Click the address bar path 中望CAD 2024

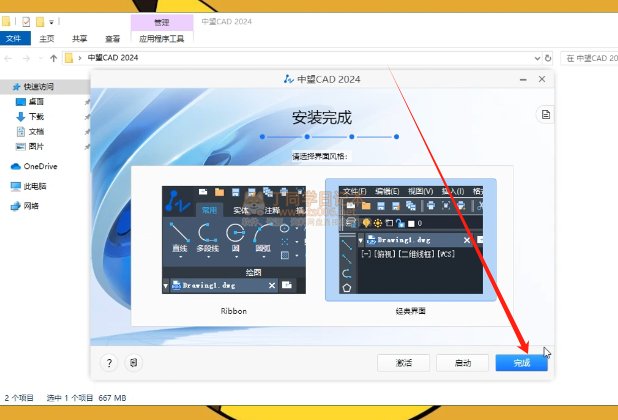pos(113,58)
